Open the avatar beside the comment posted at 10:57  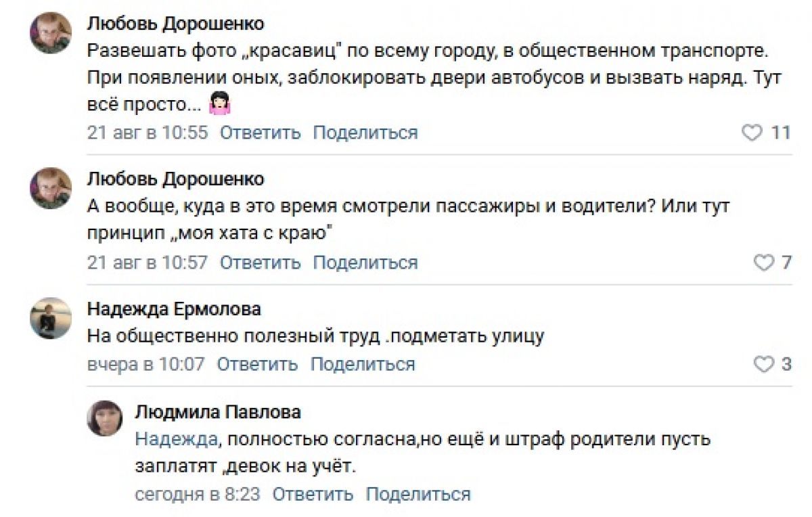tap(51, 188)
